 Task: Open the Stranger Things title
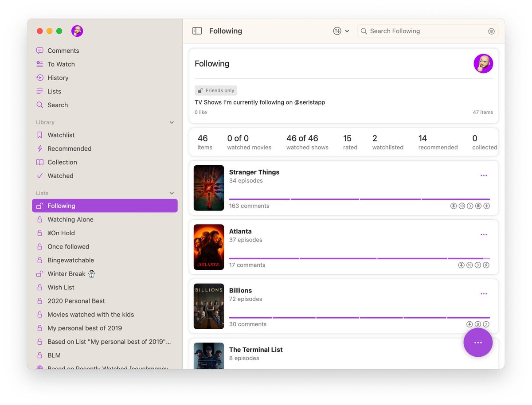[254, 172]
